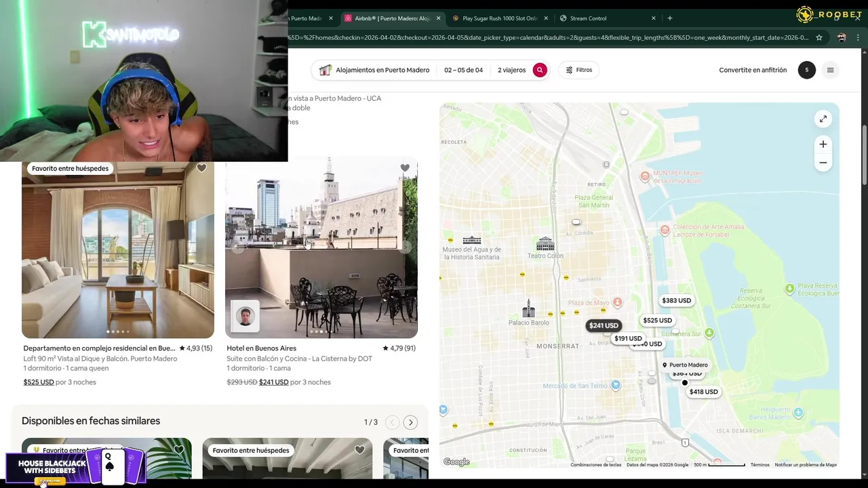868x488 pixels.
Task: Click the Plaza de Mayo map marker
Action: click(617, 302)
